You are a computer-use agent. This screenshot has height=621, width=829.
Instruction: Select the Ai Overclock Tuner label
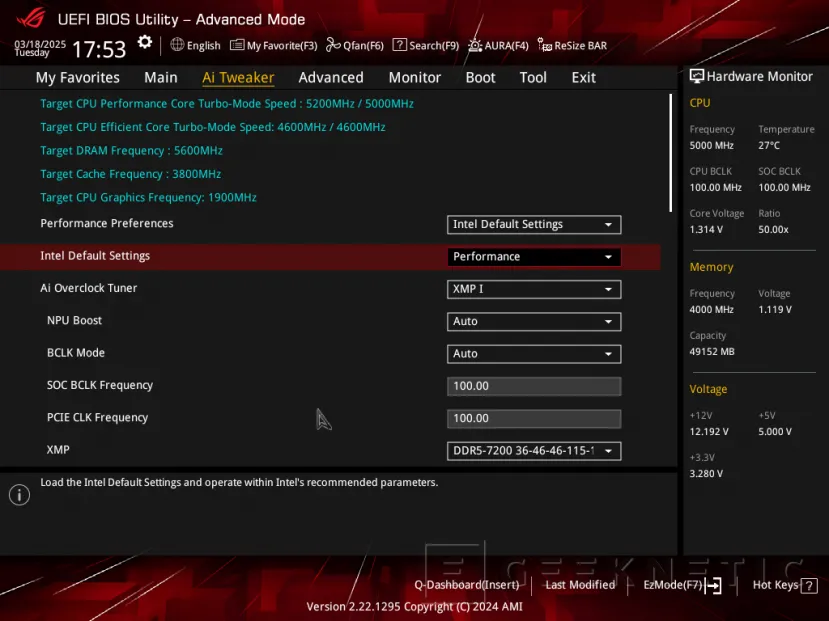tap(88, 288)
